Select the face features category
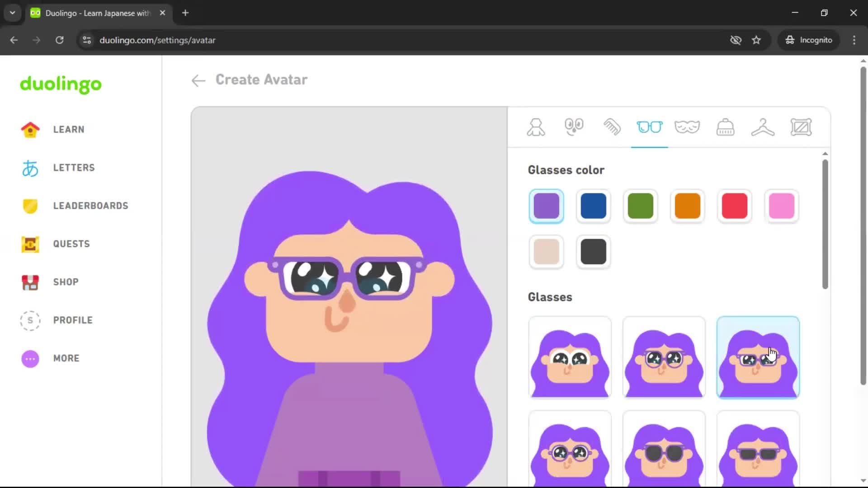The width and height of the screenshot is (868, 488). (x=574, y=127)
